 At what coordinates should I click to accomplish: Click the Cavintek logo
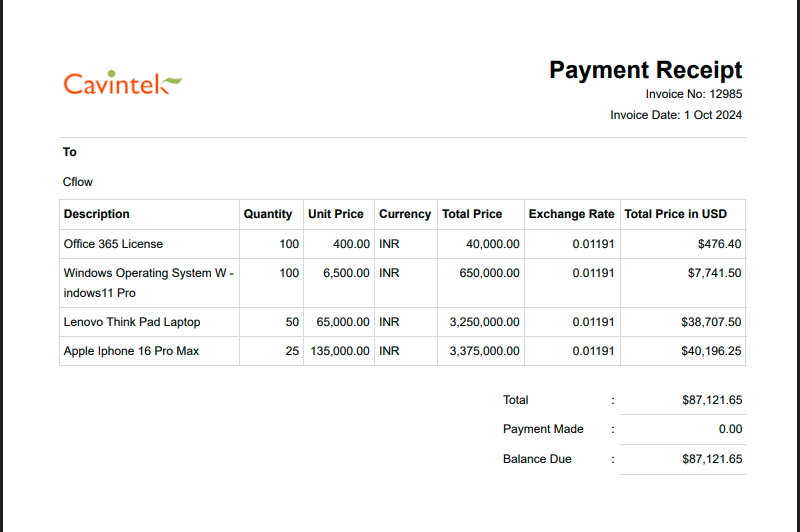point(122,83)
